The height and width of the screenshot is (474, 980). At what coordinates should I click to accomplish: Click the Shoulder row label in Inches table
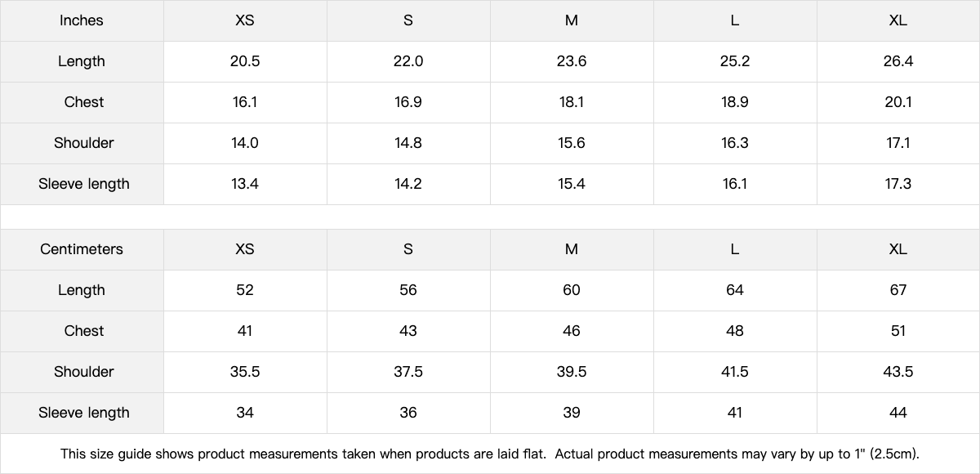[83, 143]
